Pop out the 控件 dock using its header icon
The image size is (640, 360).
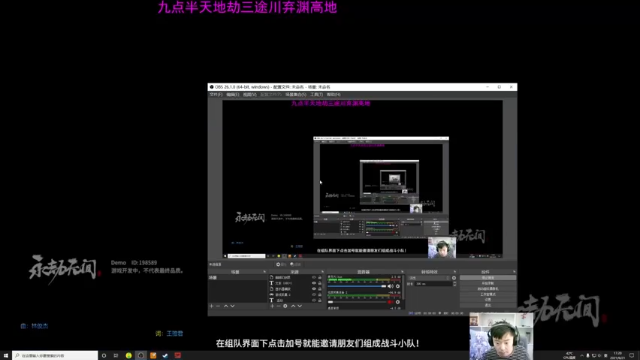[x=514, y=272]
